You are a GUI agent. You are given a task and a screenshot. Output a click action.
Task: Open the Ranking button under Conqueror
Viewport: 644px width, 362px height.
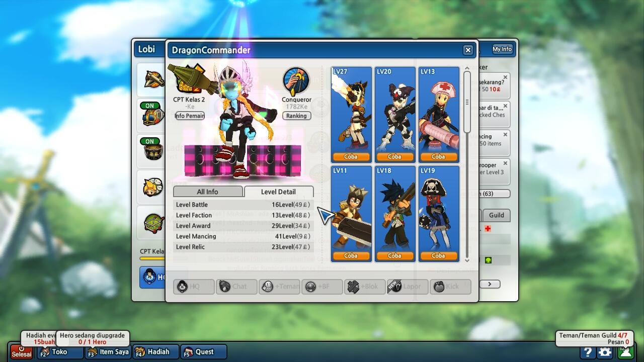point(296,116)
